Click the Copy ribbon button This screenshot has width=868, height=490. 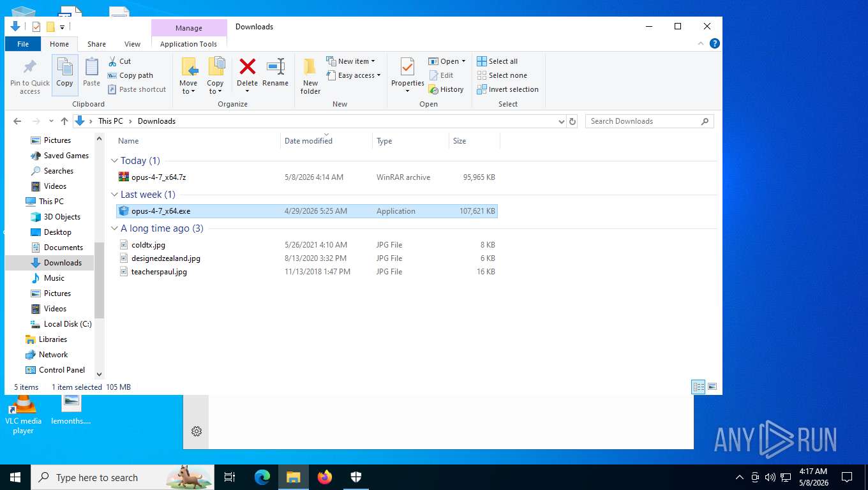tap(64, 75)
